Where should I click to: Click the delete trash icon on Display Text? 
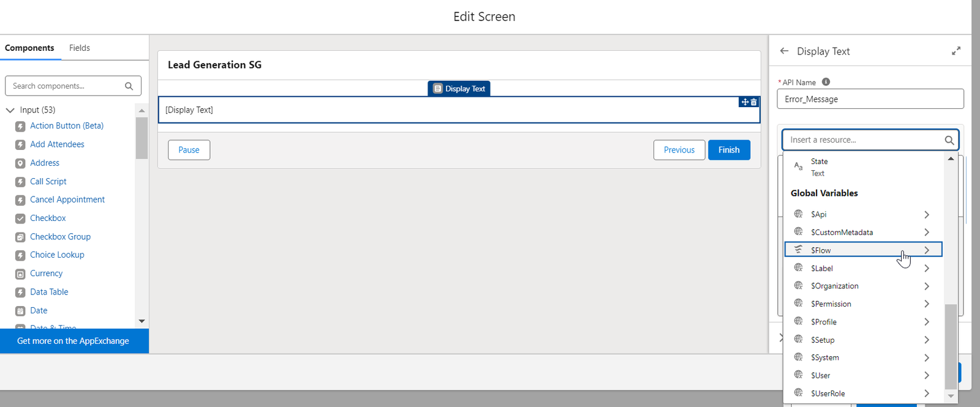point(754,102)
